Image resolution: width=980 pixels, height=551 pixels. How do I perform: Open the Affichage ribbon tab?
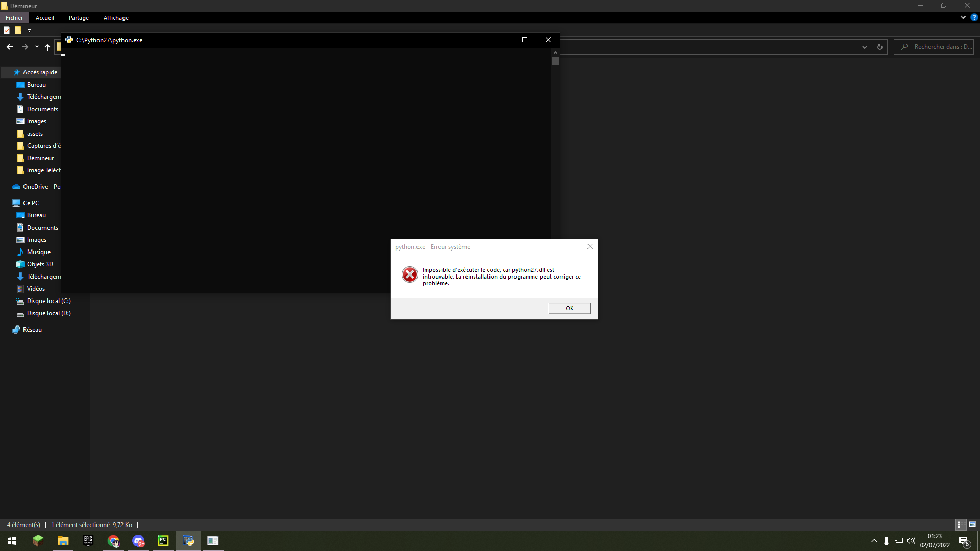tap(116, 18)
